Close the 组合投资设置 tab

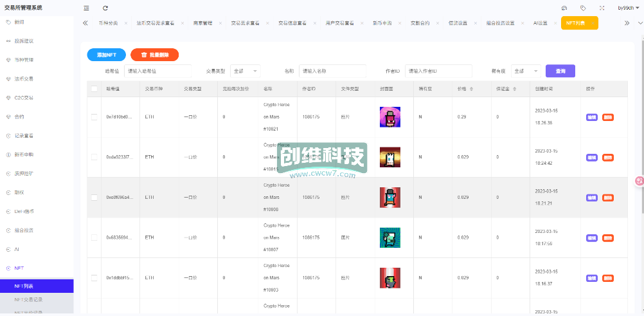pos(523,23)
